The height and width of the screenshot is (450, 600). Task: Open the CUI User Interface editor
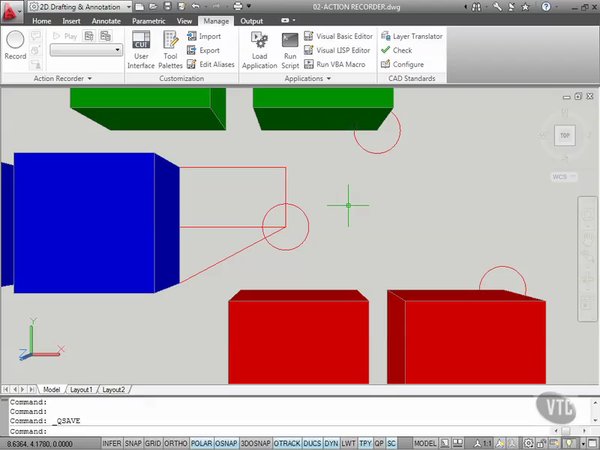141,50
